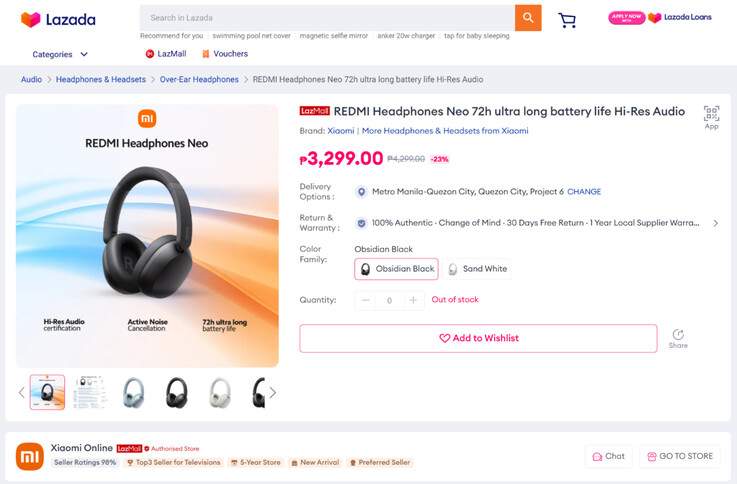Select the Obsidian Black color option
Image resolution: width=737 pixels, height=484 pixels.
point(397,269)
